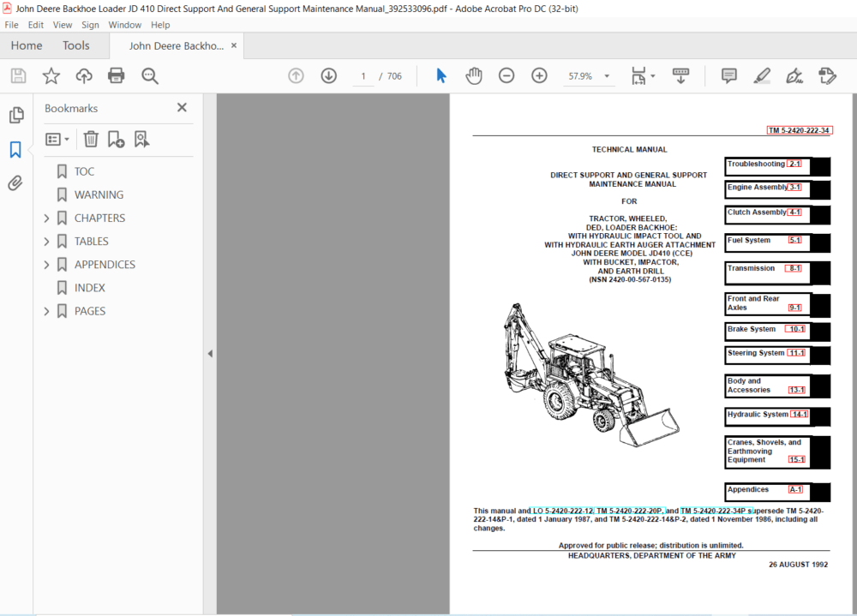Click the star bookmark favorite icon
The image size is (857, 616).
click(51, 76)
